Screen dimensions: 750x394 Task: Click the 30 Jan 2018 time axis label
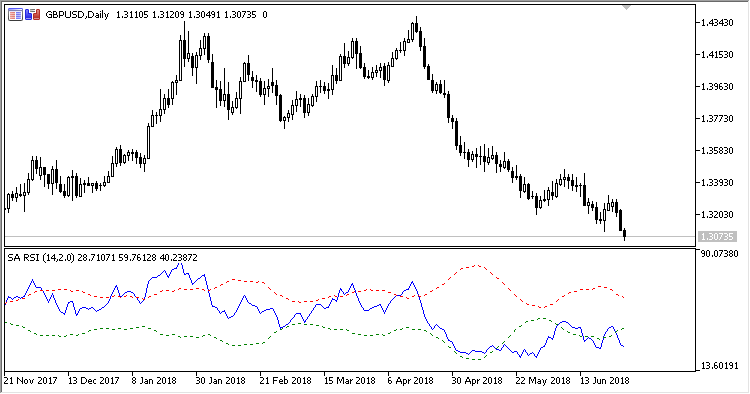(220, 381)
